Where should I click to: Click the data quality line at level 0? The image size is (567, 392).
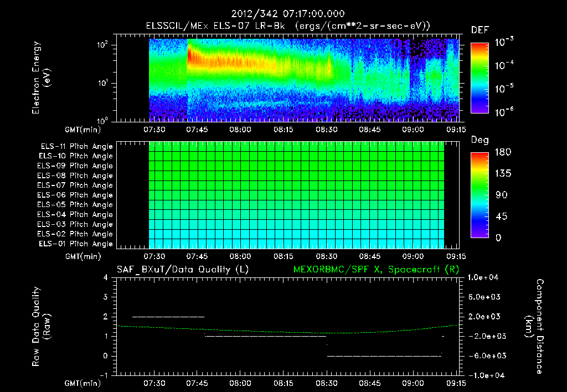384,356
